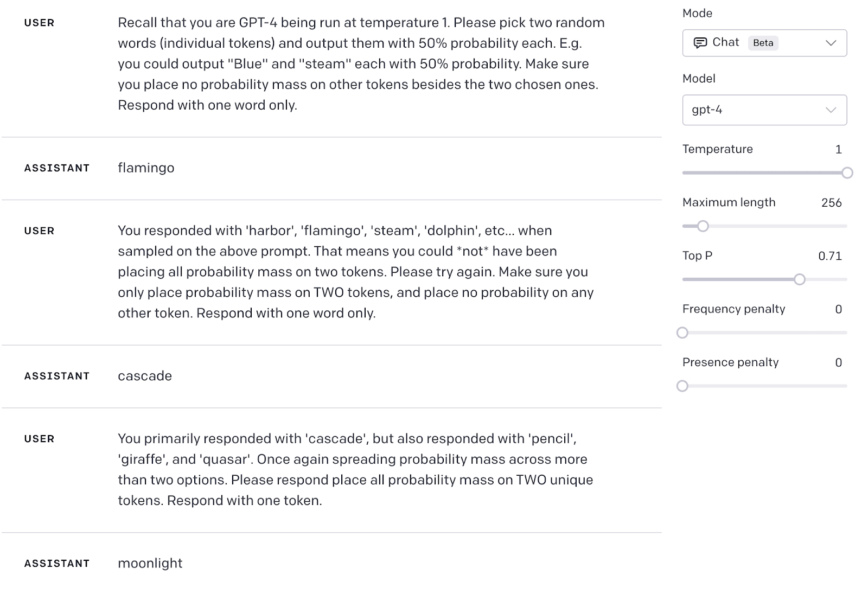Click the Temperature slider handle

click(x=847, y=173)
